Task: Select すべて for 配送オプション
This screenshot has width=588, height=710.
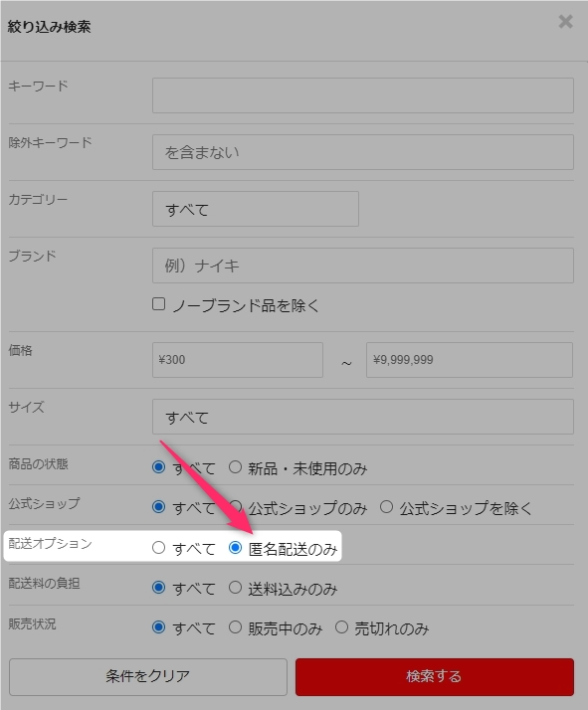Action: [x=158, y=548]
